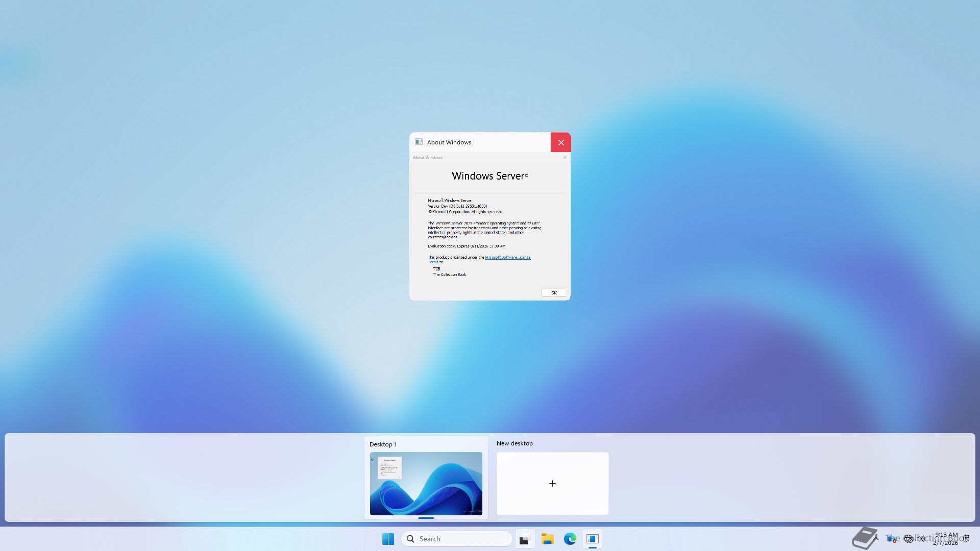Click the volume speaker tray icon
The image size is (980, 551).
(921, 539)
